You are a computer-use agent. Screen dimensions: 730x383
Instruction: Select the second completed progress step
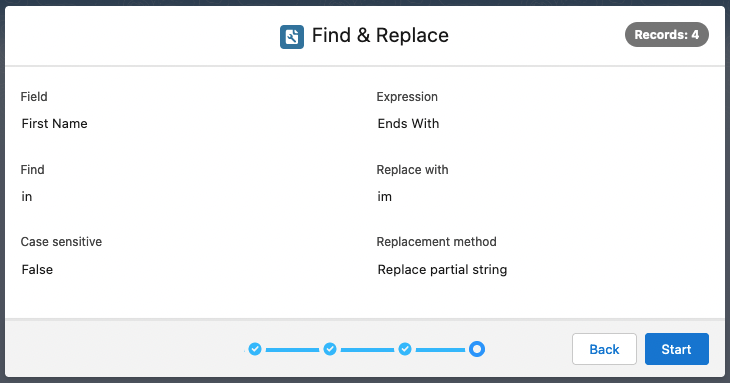pos(330,349)
